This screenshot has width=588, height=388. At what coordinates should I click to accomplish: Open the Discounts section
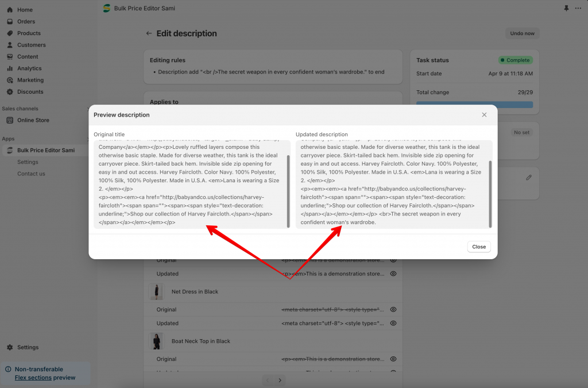[30, 91]
